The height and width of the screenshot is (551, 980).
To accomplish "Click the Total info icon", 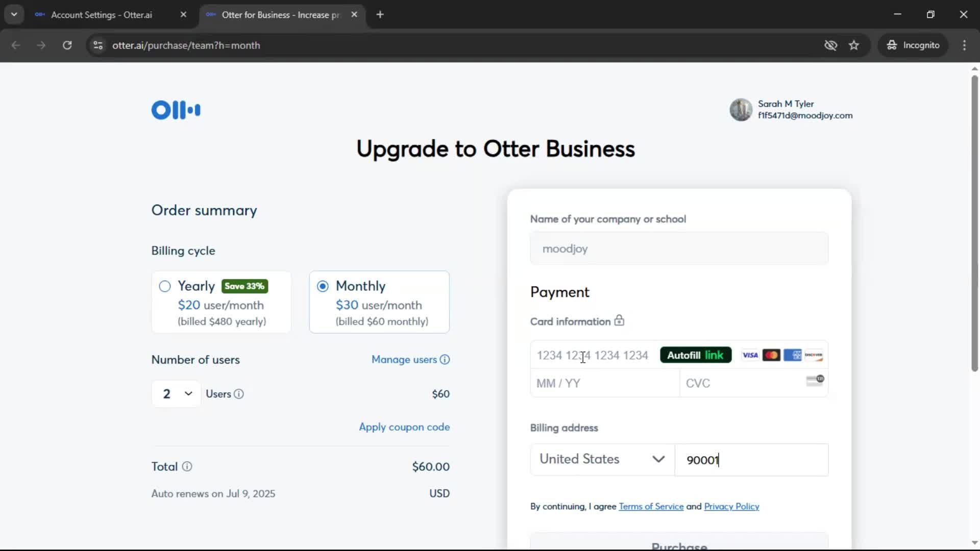I will (x=187, y=466).
